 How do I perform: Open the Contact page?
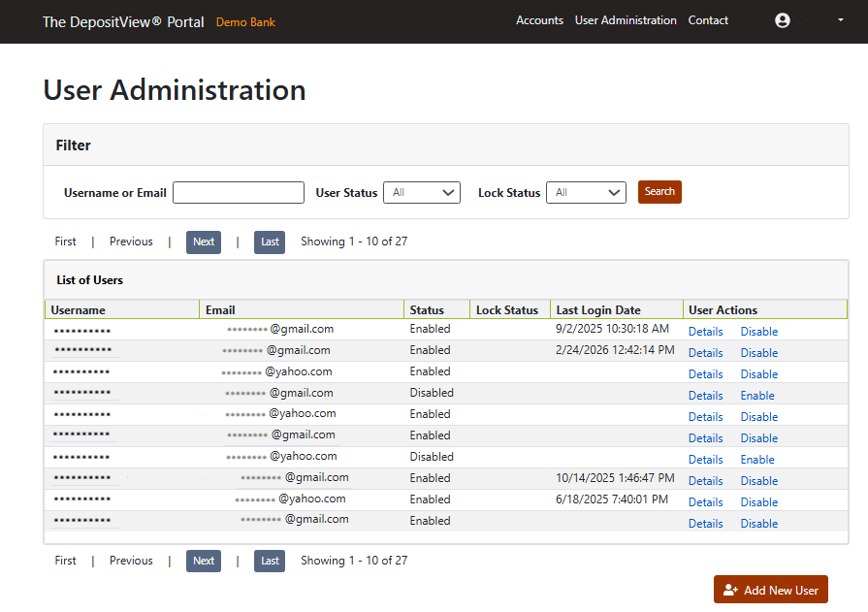click(x=707, y=20)
